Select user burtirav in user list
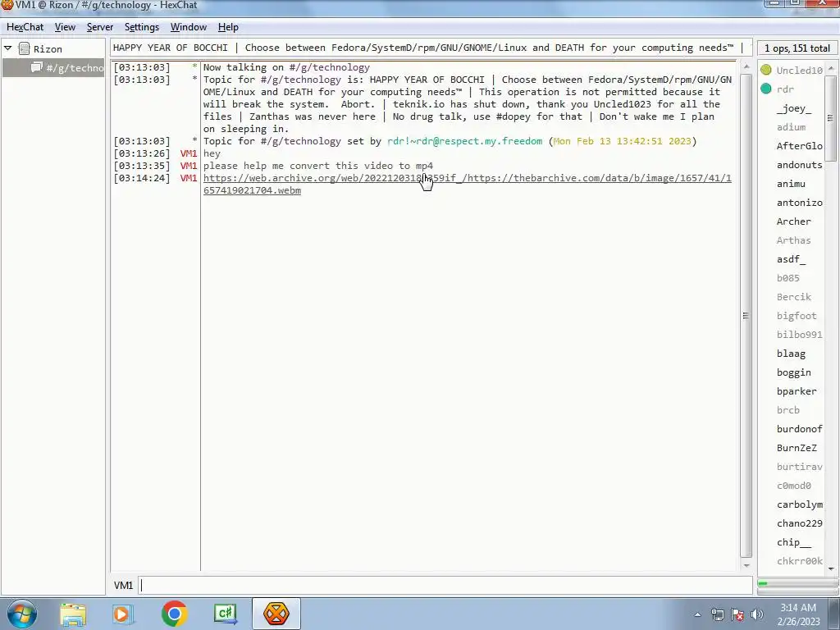The image size is (840, 630). [799, 467]
